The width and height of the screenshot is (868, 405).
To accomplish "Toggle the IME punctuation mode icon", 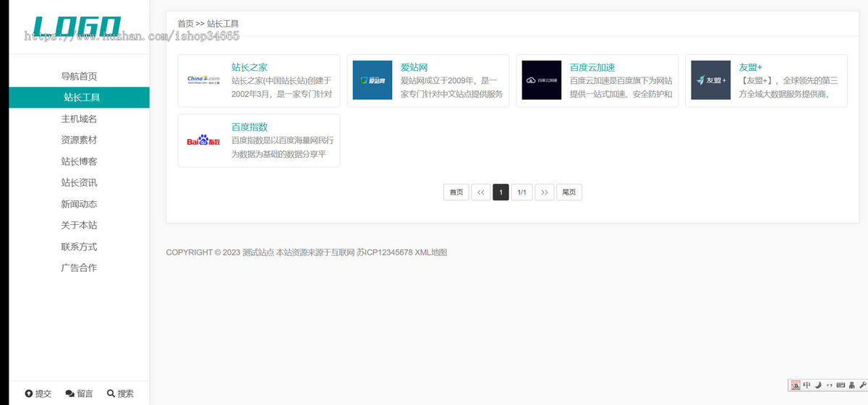I will [x=829, y=385].
